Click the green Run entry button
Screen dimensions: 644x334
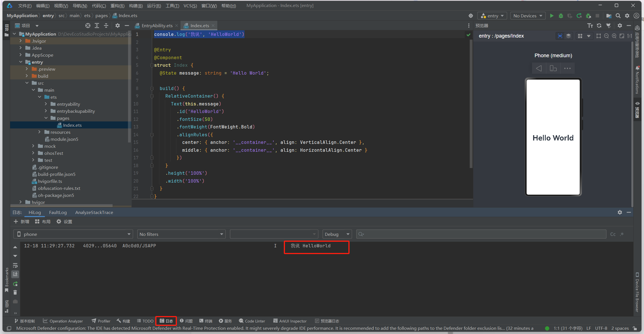click(x=552, y=16)
